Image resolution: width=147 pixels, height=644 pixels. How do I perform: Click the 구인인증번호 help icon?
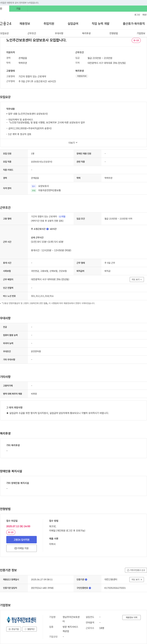90,588
